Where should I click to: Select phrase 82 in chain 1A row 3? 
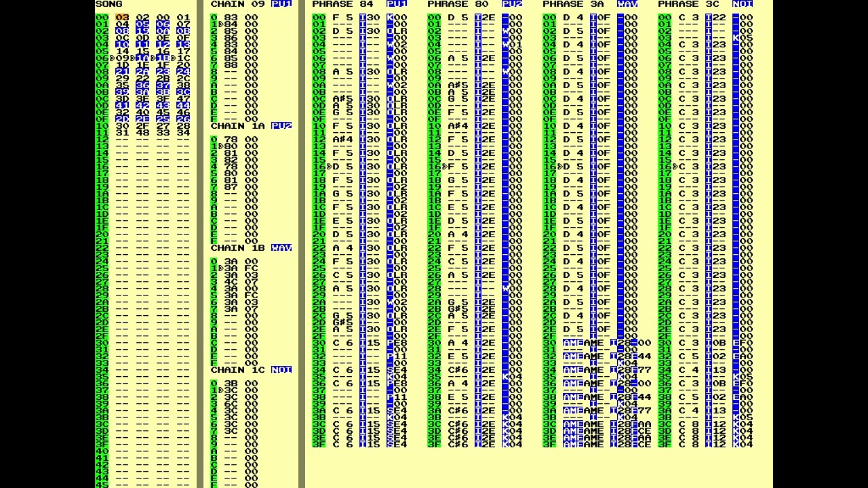click(x=231, y=160)
